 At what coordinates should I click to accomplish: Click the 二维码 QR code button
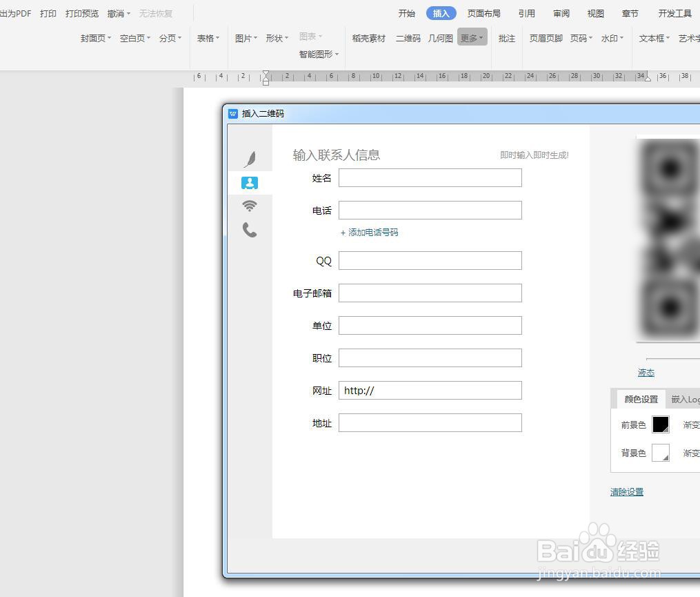pyautogui.click(x=408, y=39)
